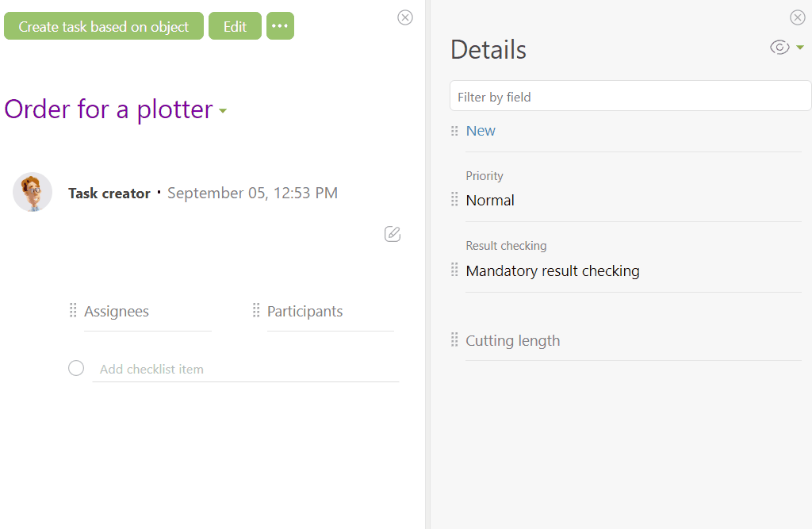Click the Add checklist item field
Image resolution: width=812 pixels, height=529 pixels.
(246, 369)
